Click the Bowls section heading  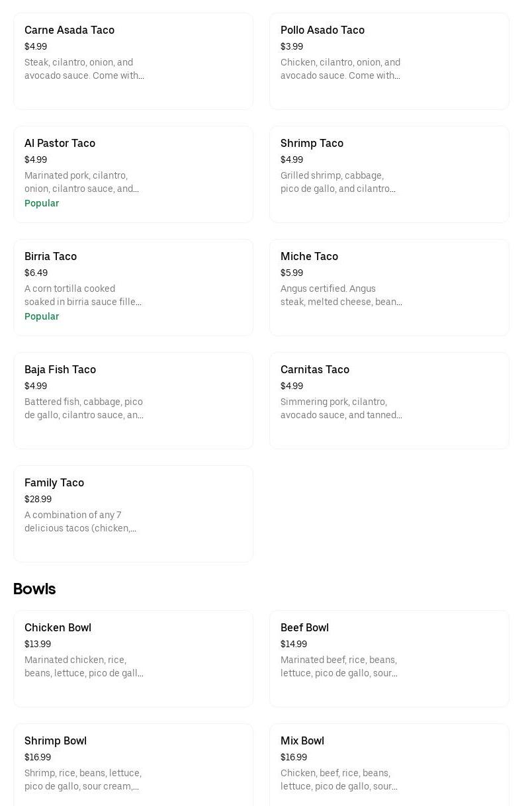tap(34, 589)
